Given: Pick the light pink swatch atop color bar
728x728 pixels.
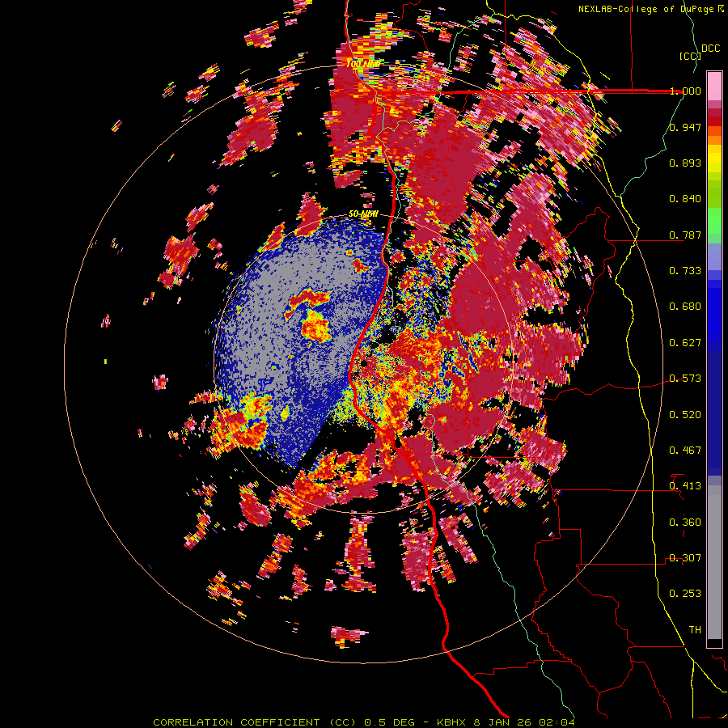Looking at the screenshot, I should click(x=714, y=87).
